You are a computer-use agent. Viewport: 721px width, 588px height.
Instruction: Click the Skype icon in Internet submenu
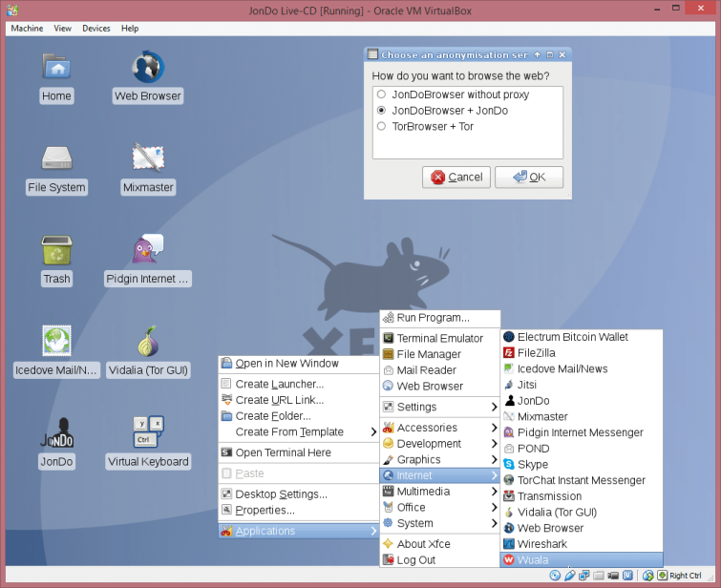509,464
